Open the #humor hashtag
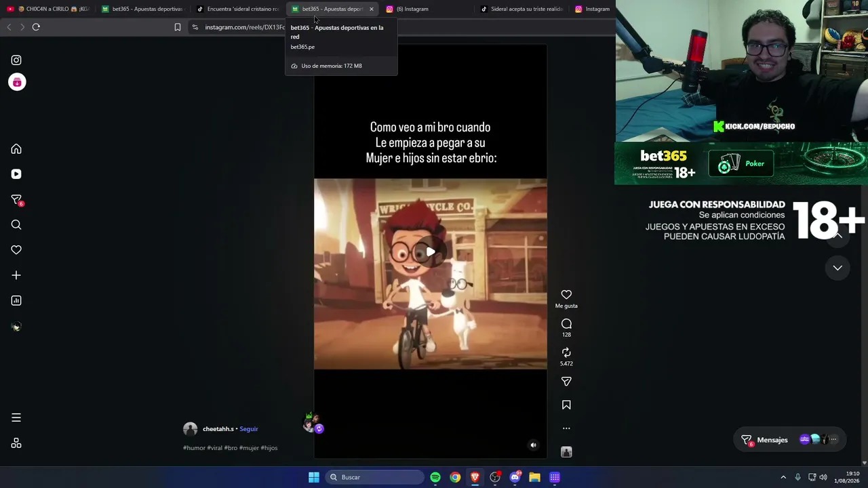This screenshot has width=868, height=488. 194,448
